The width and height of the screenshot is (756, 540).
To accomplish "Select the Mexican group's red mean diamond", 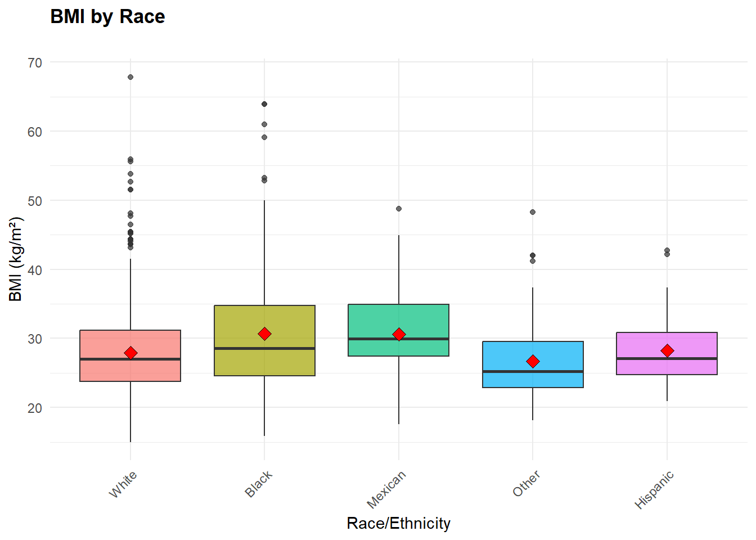I will coord(399,335).
